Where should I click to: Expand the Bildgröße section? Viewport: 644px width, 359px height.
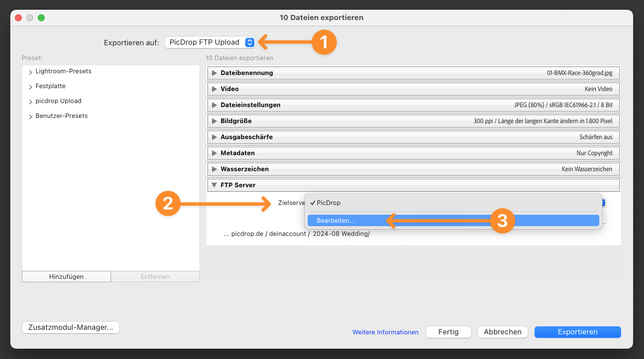tap(214, 121)
